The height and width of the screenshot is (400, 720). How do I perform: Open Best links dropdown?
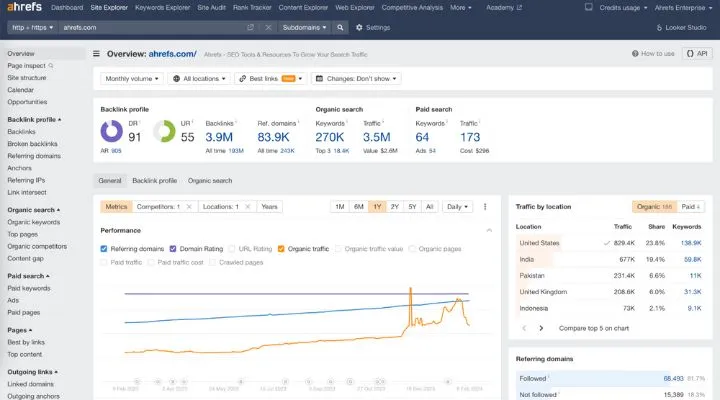(x=270, y=79)
